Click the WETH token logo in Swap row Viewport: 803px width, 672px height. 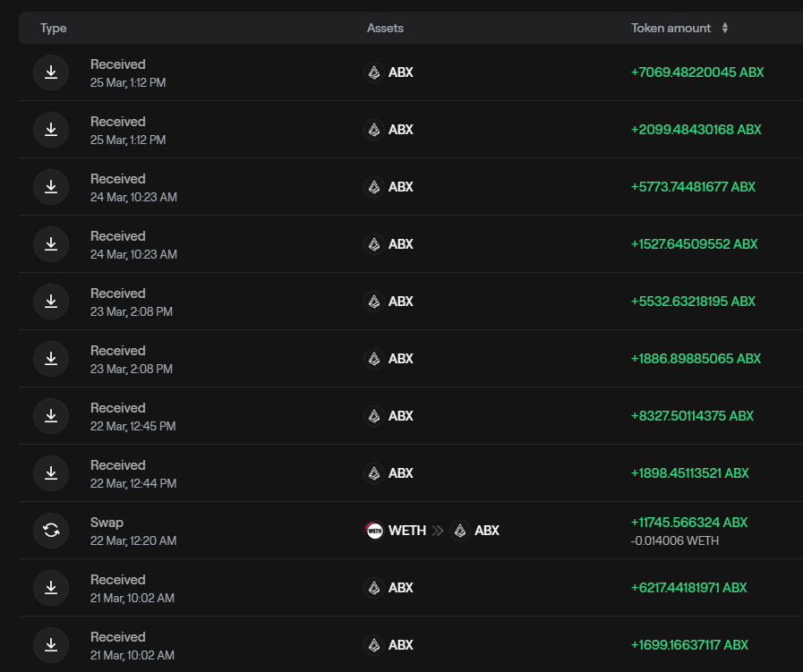click(374, 531)
